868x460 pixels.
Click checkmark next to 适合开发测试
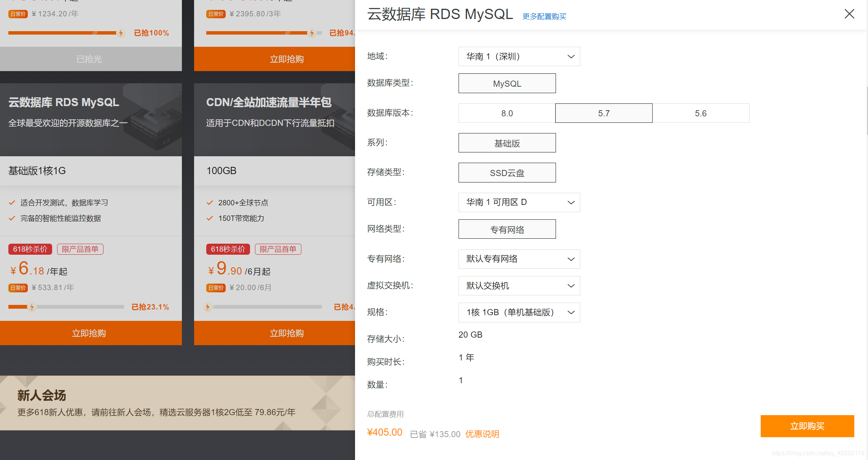12,203
